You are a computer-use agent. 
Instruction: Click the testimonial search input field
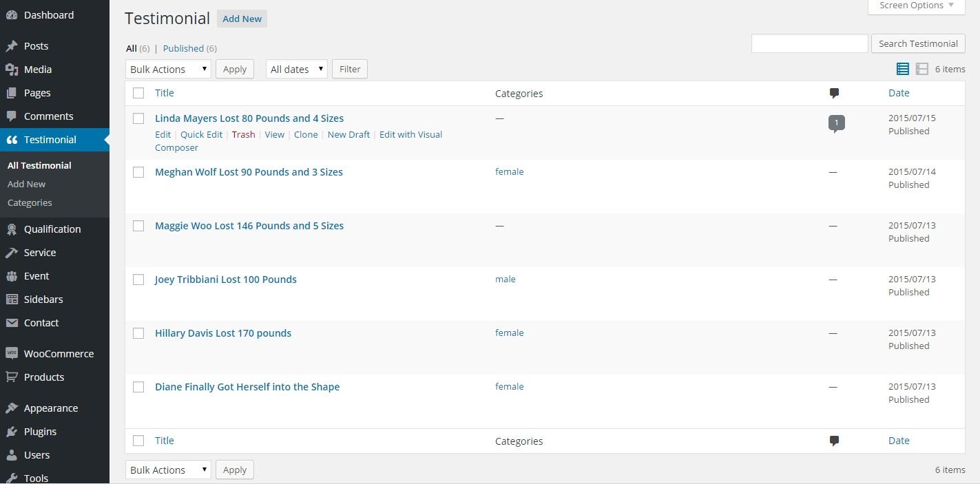[809, 43]
